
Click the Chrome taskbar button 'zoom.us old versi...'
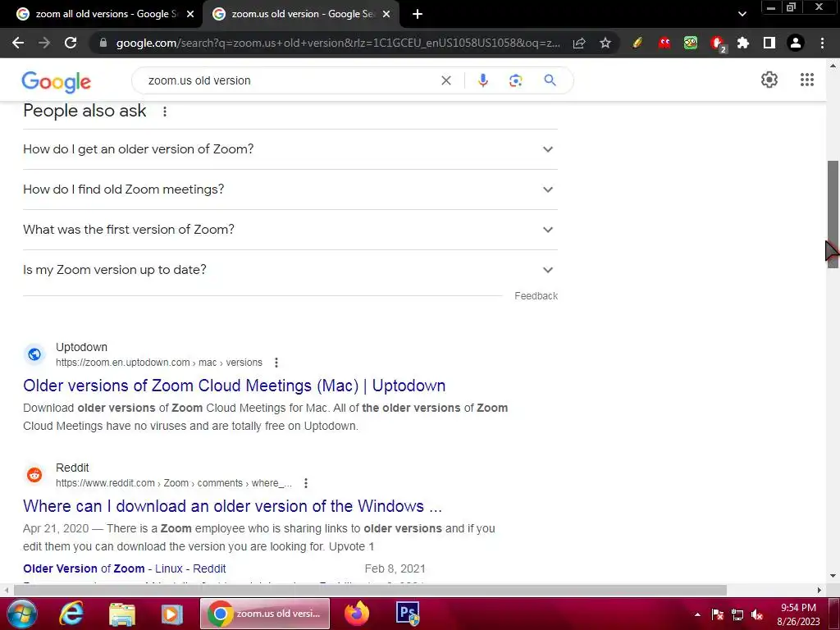(265, 614)
